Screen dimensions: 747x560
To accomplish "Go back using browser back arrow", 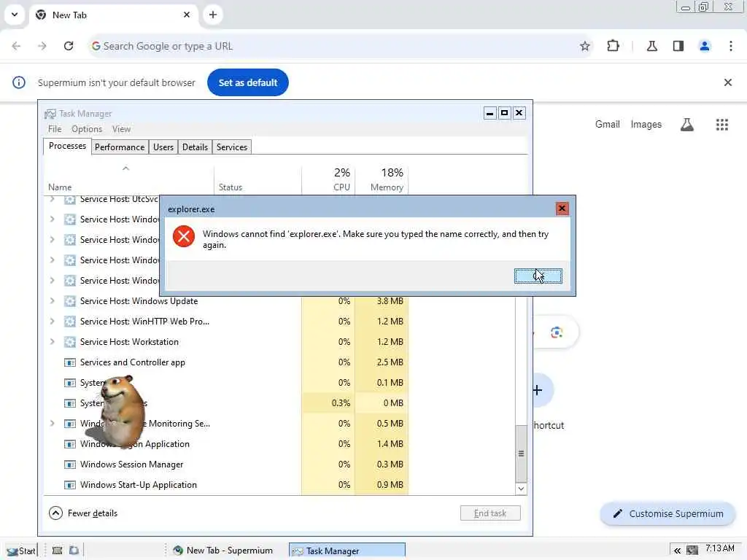I will pos(16,46).
